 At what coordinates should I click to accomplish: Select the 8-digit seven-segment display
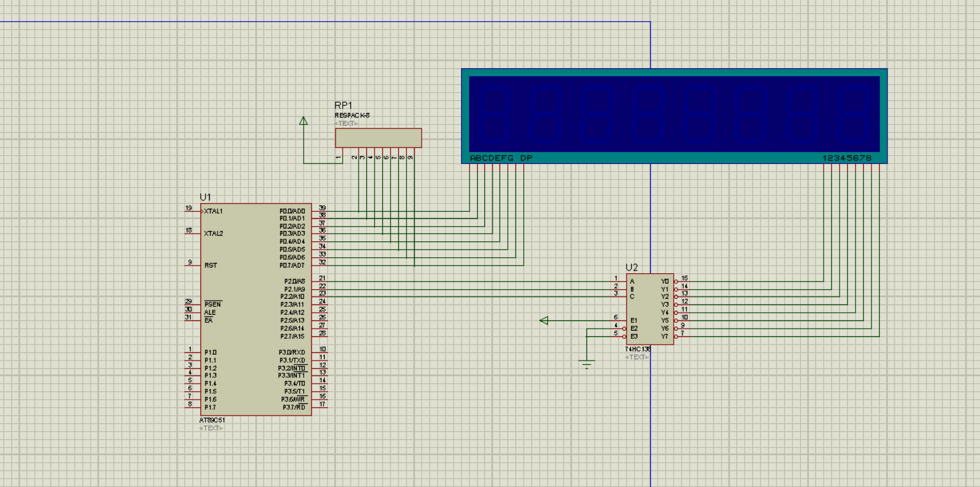[674, 116]
